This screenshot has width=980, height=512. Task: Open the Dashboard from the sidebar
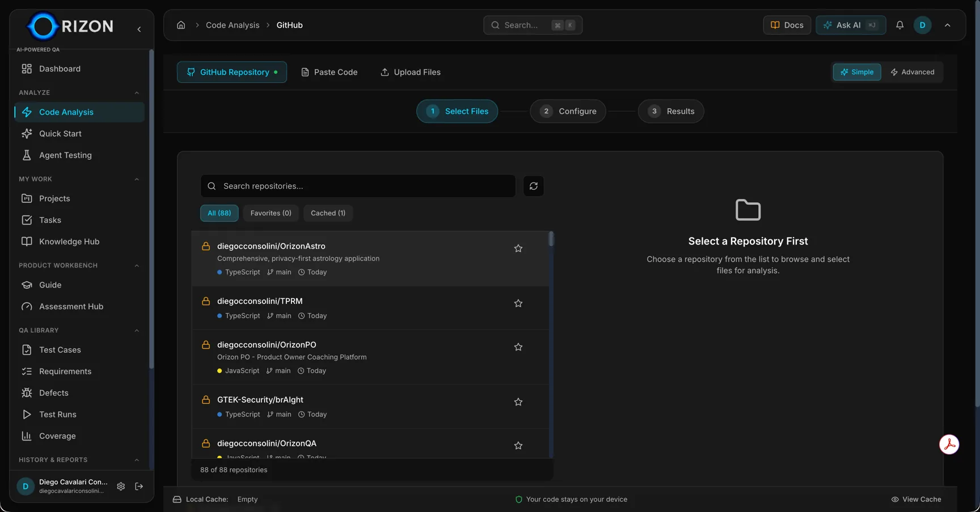coord(59,69)
